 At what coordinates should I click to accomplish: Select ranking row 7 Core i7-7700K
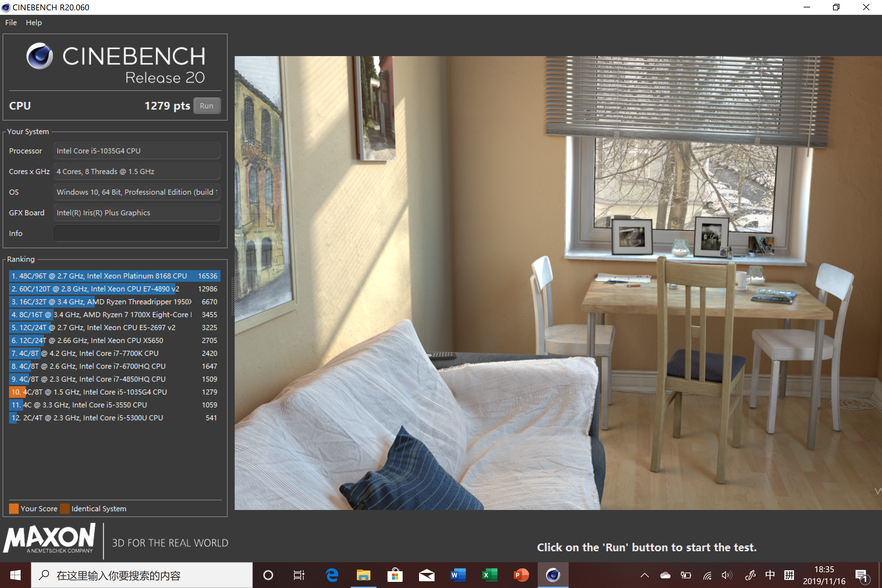(114, 353)
